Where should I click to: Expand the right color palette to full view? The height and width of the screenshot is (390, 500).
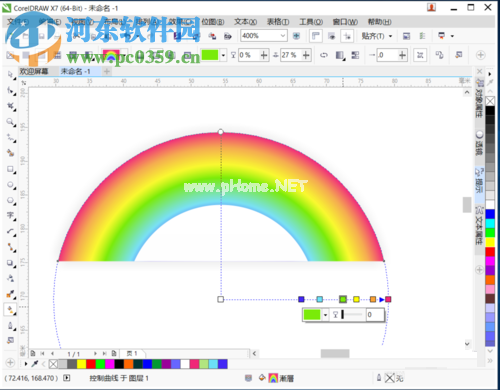point(490,360)
